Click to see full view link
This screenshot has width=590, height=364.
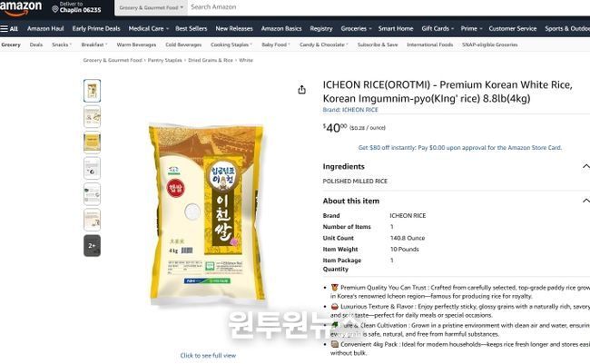[x=208, y=355]
